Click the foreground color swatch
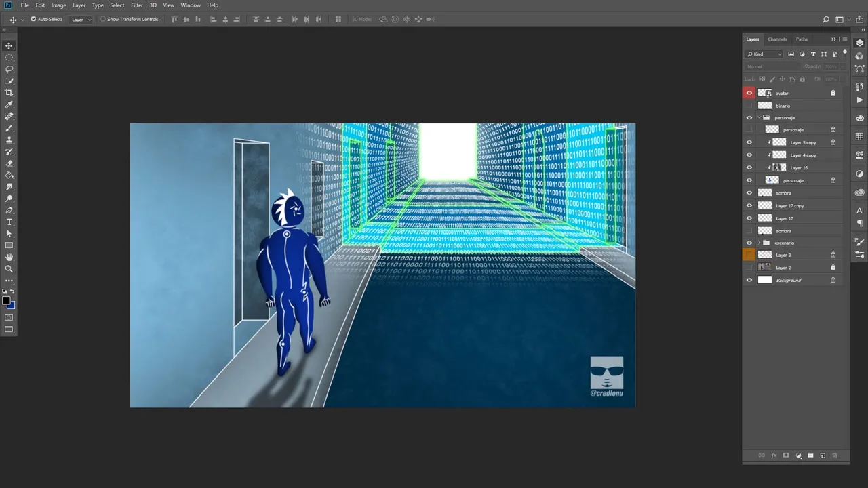The image size is (868, 488). coord(6,301)
